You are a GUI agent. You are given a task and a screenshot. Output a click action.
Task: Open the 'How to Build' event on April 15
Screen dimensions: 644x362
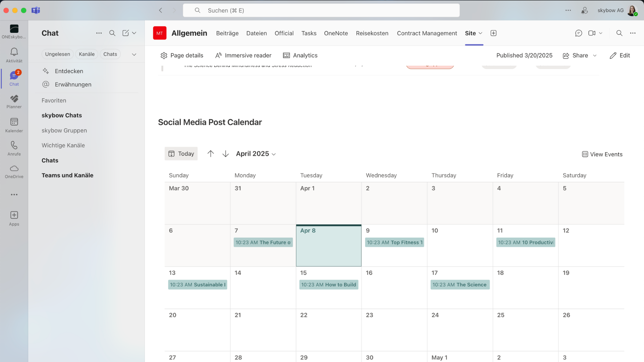click(x=329, y=285)
